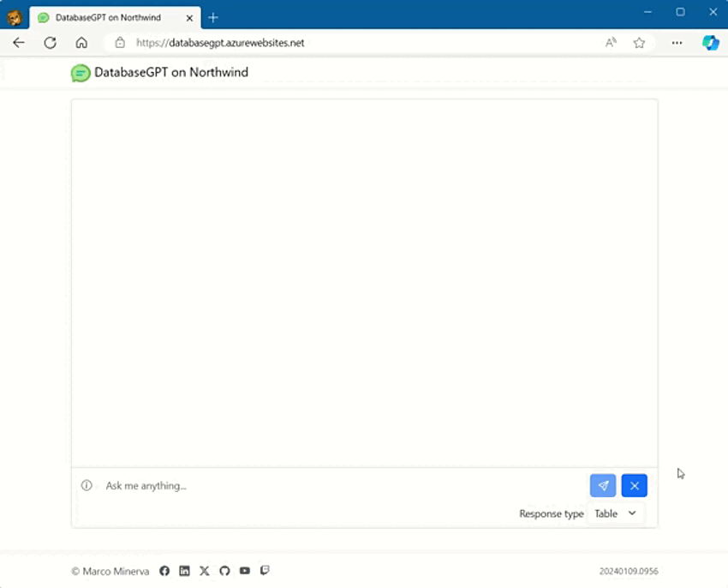Open Marco Minerva's Facebook link

(x=164, y=570)
